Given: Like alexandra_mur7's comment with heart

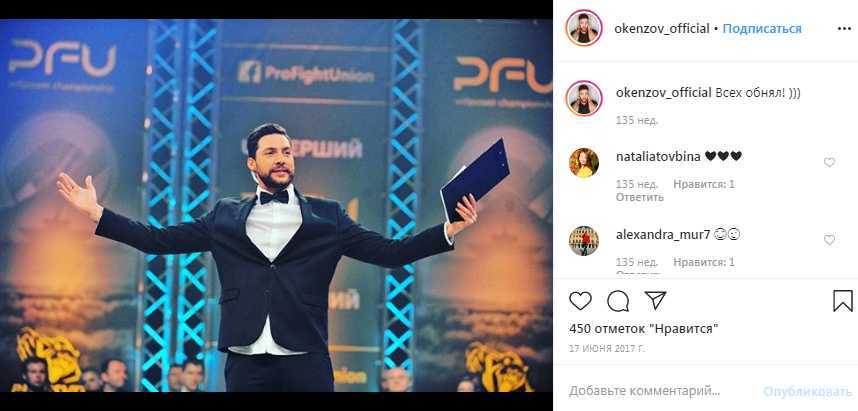Looking at the screenshot, I should 830,240.
